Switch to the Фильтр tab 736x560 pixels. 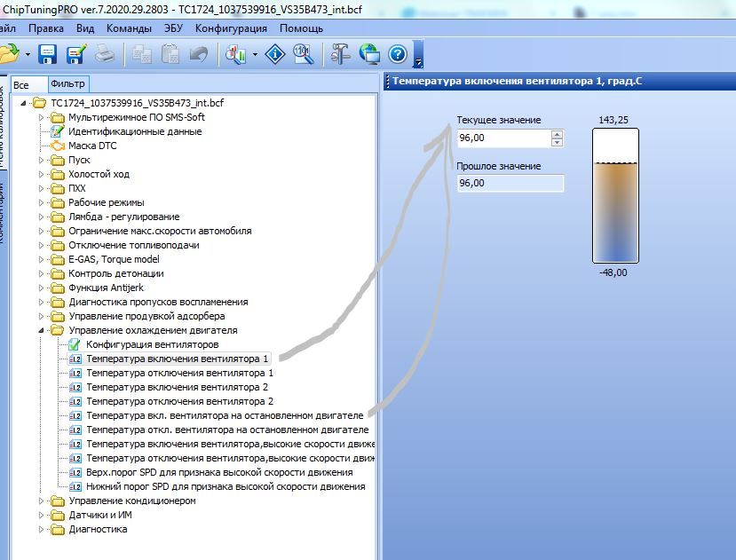click(x=68, y=83)
